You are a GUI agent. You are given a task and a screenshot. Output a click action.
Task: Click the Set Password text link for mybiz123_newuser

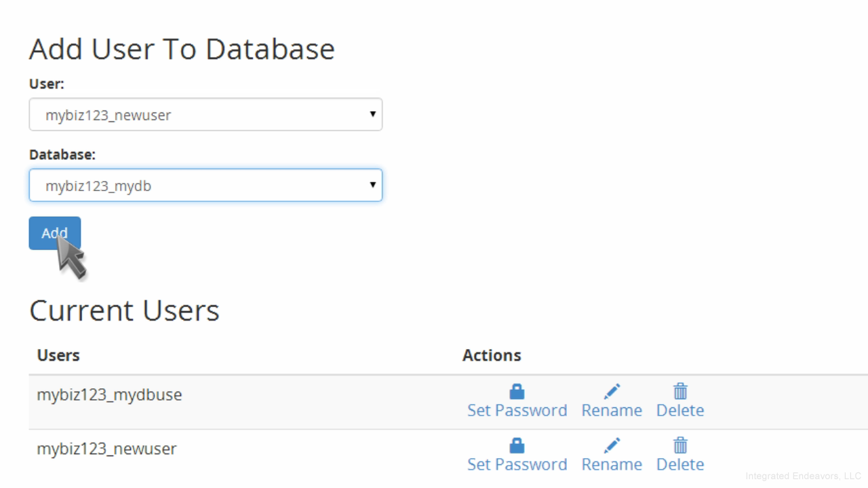point(517,465)
